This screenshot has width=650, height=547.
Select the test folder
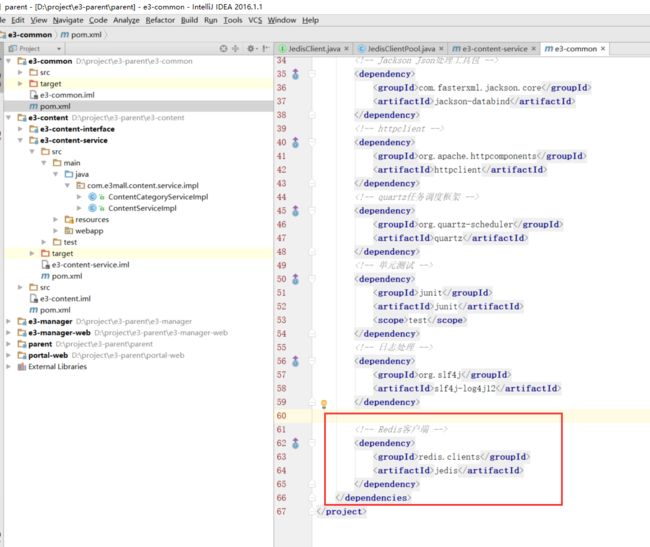[70, 242]
